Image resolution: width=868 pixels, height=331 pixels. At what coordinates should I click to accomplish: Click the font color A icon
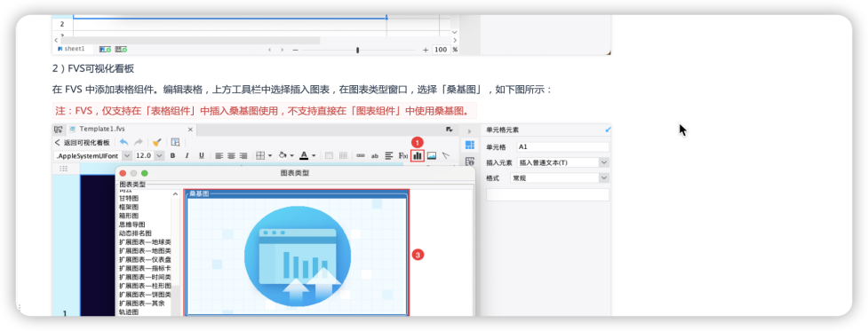pos(304,156)
